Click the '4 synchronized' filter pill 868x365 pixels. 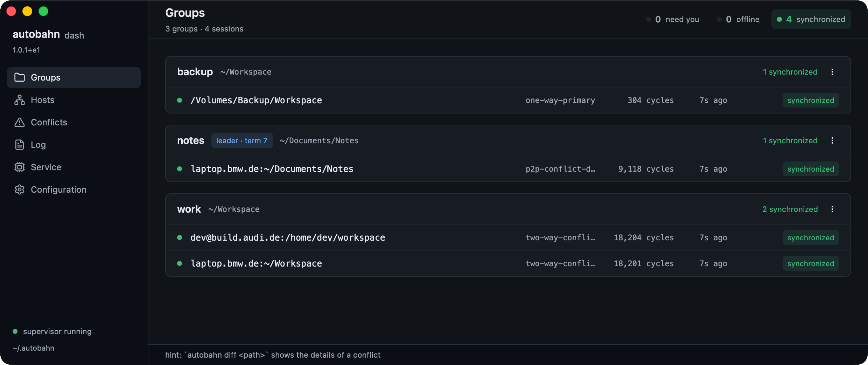(811, 19)
